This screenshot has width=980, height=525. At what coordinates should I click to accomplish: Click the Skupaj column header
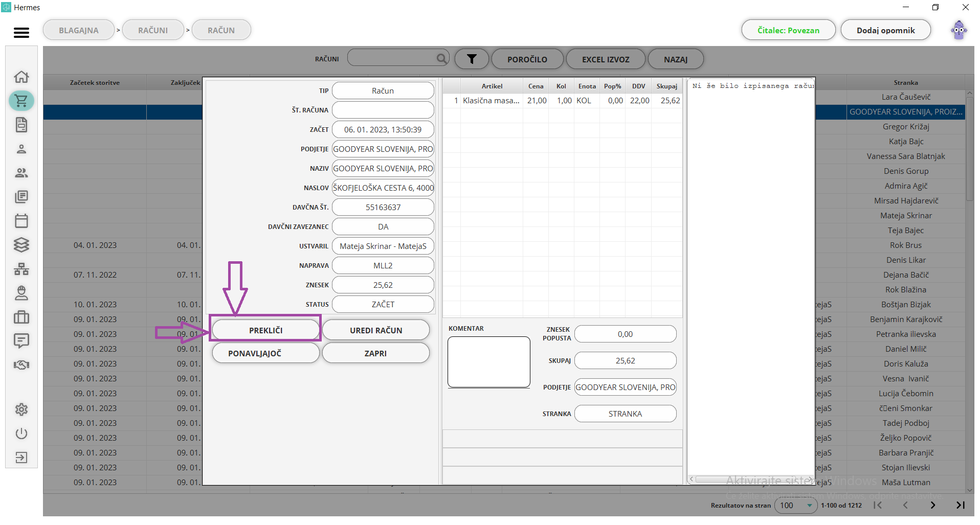(x=666, y=86)
